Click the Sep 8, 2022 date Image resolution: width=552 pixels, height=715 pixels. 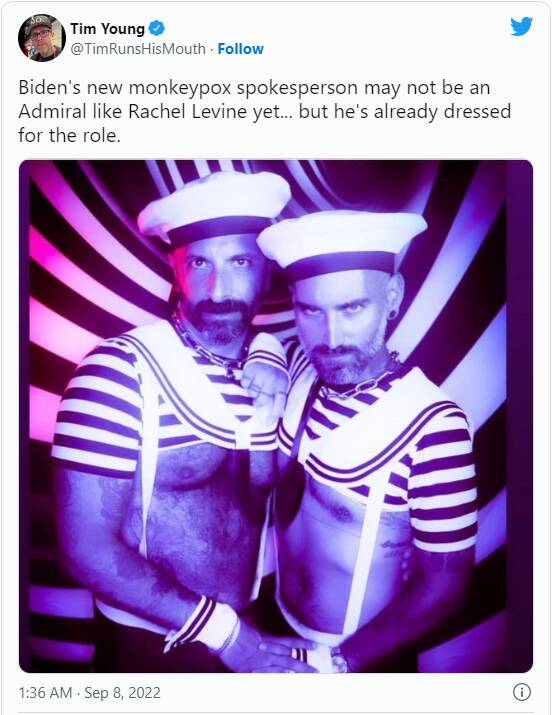122,693
